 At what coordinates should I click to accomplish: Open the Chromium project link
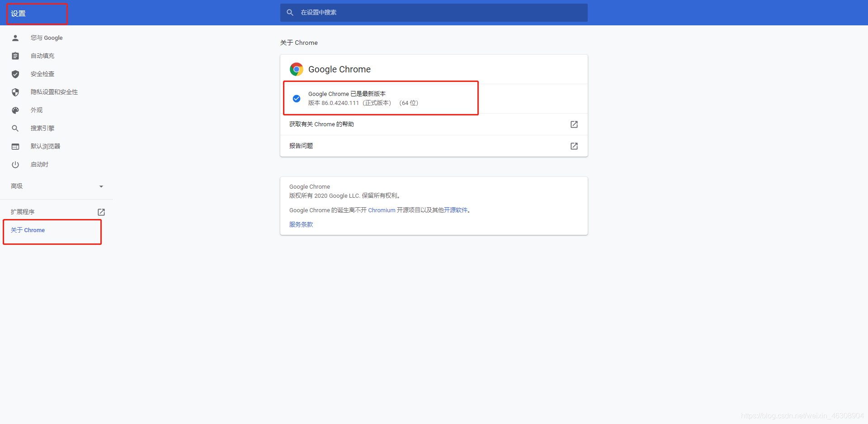(x=382, y=210)
